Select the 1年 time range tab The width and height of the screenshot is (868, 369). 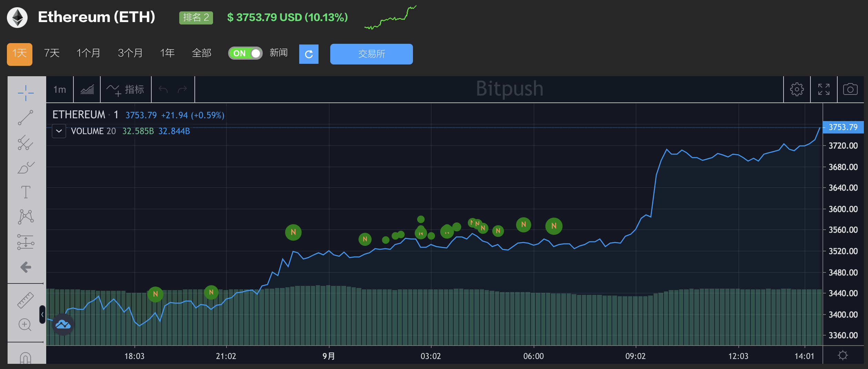pos(167,53)
